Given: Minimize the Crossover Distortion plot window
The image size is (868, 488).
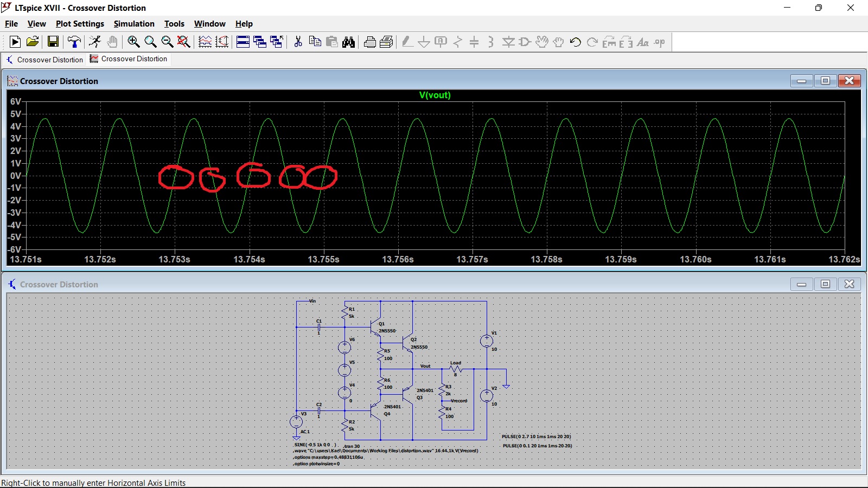Looking at the screenshot, I should [x=801, y=81].
